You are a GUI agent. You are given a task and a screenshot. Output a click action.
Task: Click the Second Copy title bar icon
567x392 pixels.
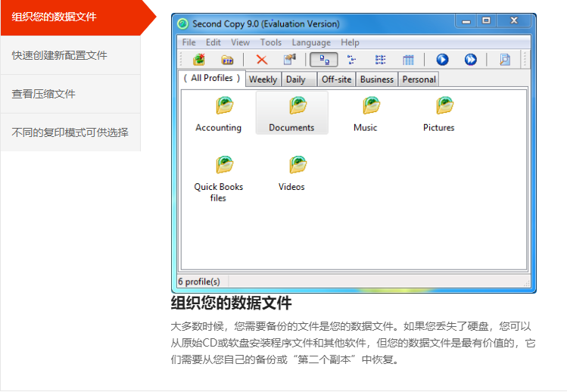pyautogui.click(x=183, y=24)
